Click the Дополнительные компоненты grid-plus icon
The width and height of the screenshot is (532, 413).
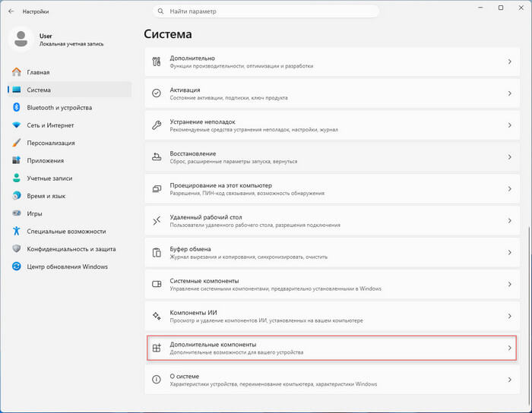coord(157,348)
